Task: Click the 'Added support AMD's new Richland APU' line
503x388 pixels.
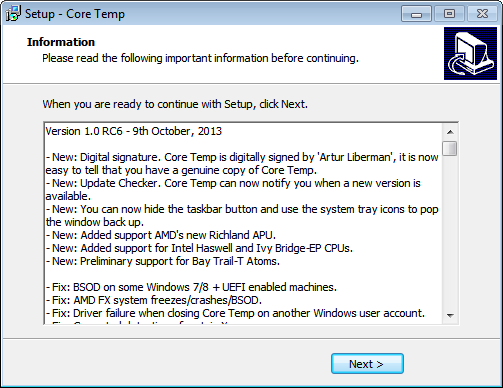Action: click(x=161, y=235)
